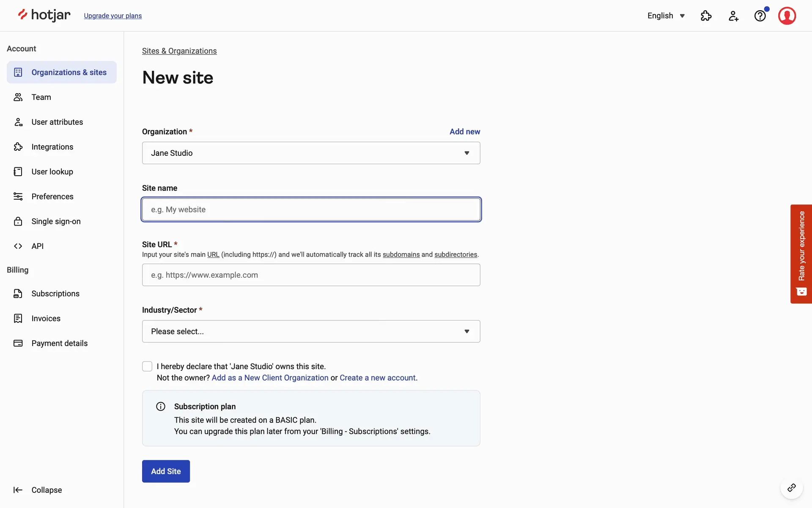Open Single sign-on settings
Screen dimensions: 812x508
(x=56, y=221)
